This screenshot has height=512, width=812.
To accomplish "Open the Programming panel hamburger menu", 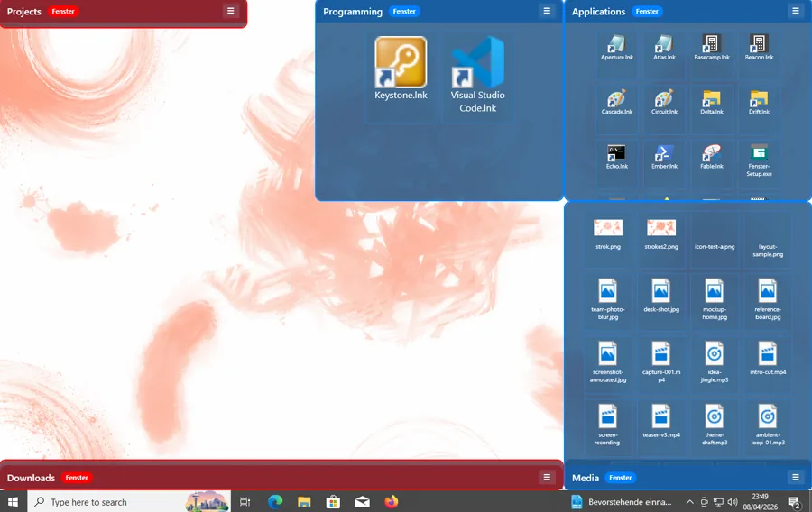I will [547, 11].
